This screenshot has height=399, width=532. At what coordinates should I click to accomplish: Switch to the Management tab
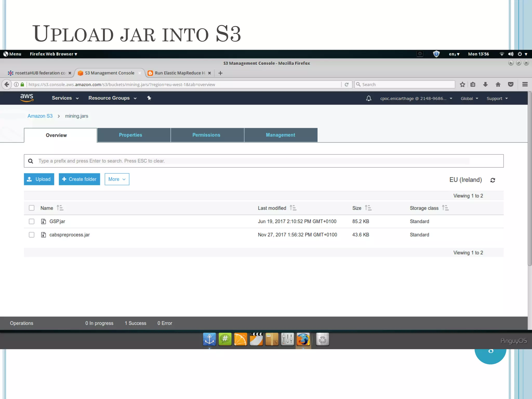[x=281, y=135]
